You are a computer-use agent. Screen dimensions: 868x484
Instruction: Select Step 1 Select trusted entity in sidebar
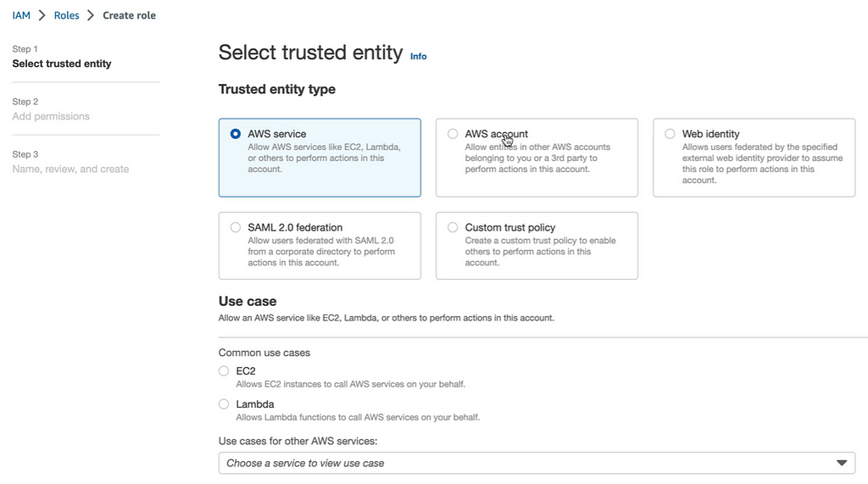pos(61,57)
